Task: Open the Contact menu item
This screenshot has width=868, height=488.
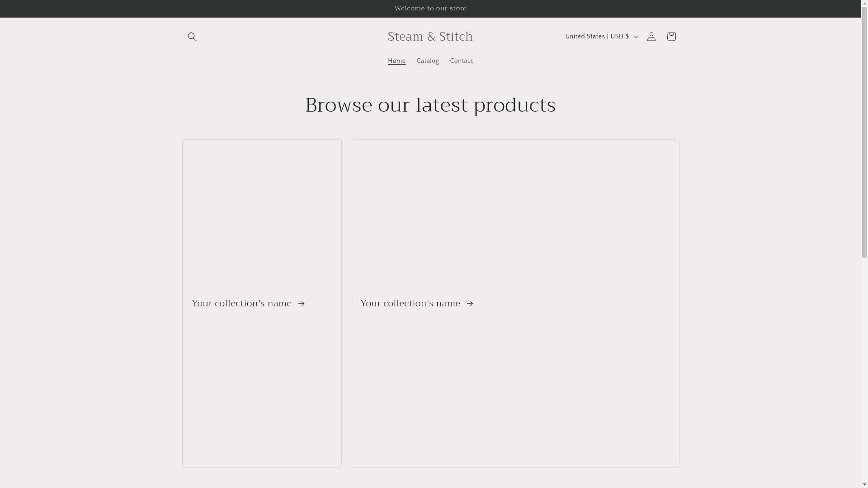Action: click(461, 61)
